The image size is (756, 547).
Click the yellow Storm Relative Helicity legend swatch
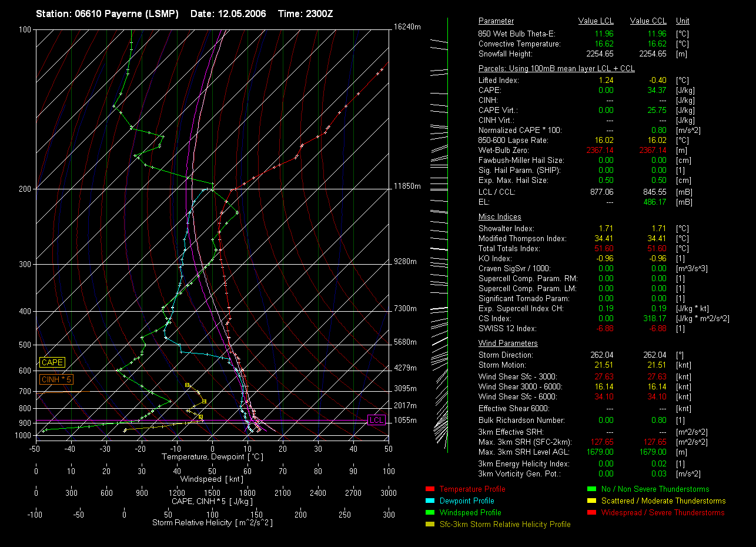(x=430, y=524)
